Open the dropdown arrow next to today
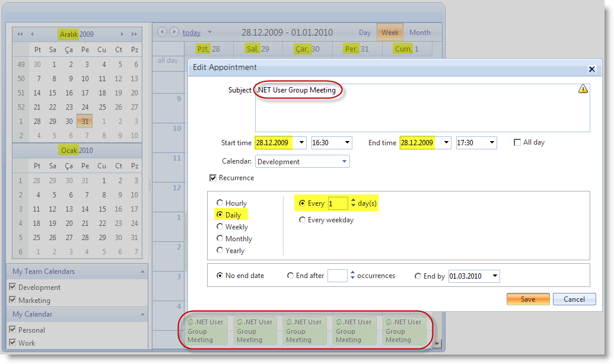Screen dimensions: 614x364 tap(209, 33)
